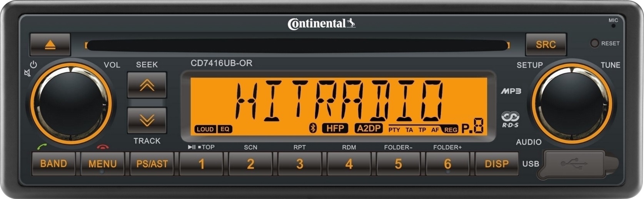
Task: Click the RDS logo
Action: point(511,120)
